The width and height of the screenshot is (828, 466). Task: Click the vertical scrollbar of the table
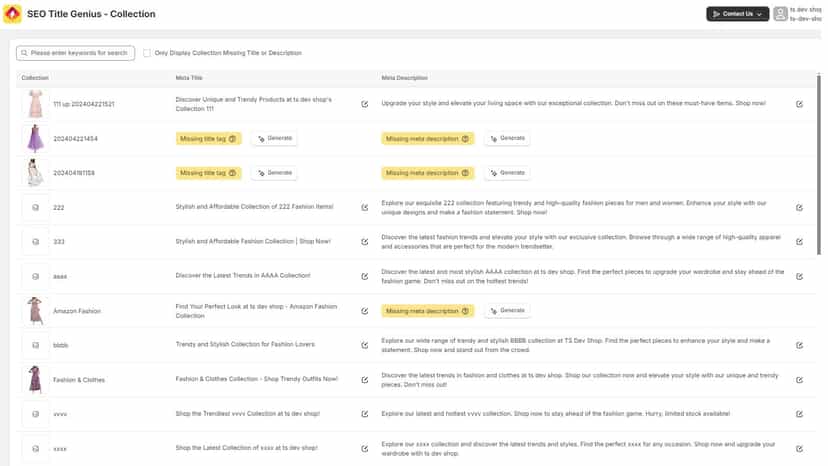818,164
